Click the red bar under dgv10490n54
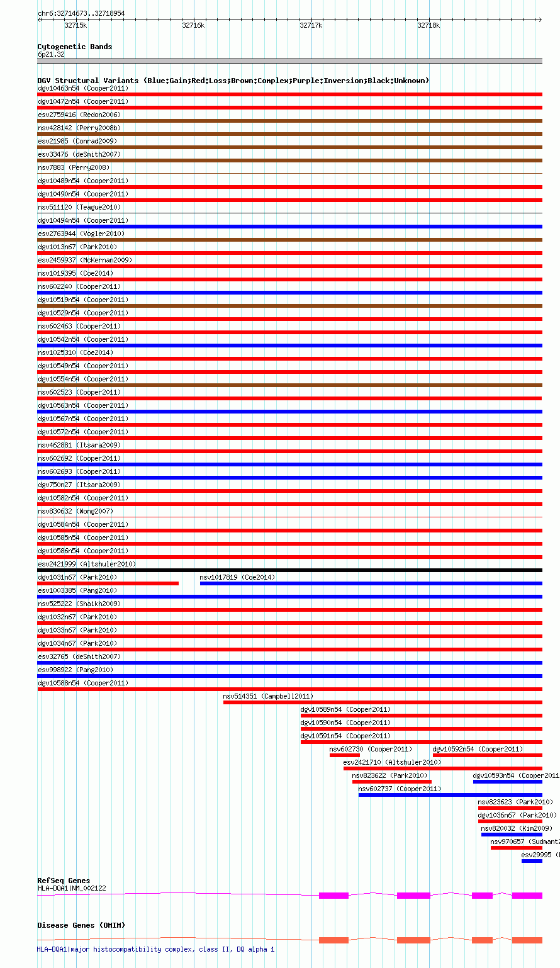This screenshot has width=560, height=968. (290, 200)
